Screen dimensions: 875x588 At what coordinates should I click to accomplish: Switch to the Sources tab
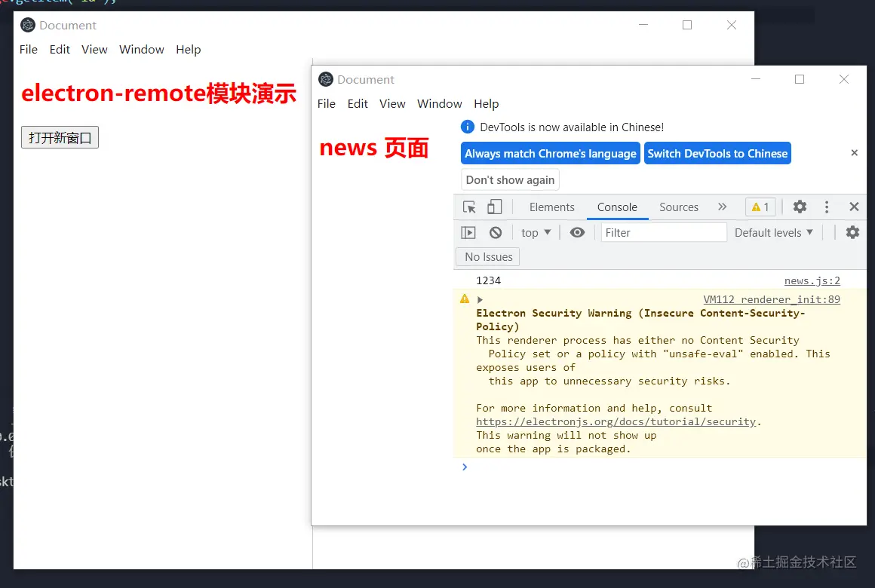click(679, 207)
